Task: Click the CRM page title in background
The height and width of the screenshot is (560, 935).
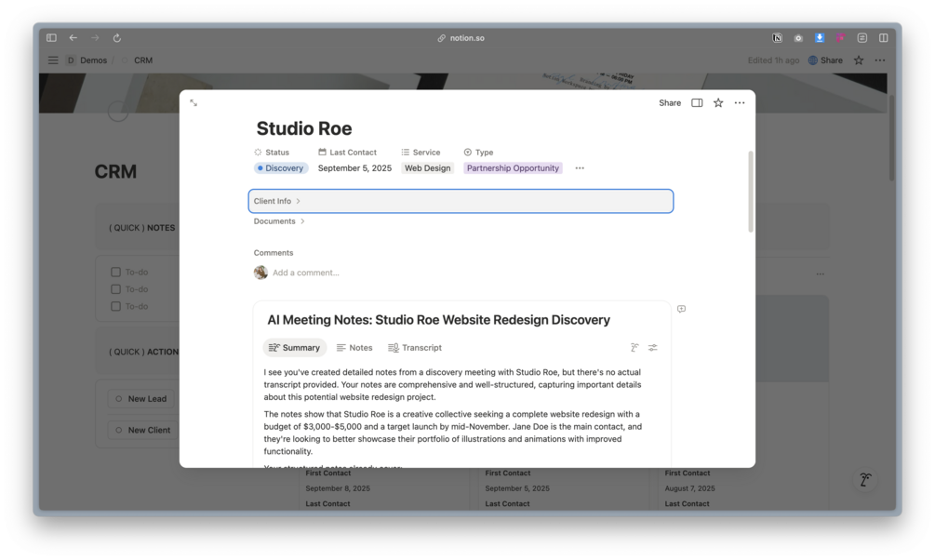Action: pos(115,172)
